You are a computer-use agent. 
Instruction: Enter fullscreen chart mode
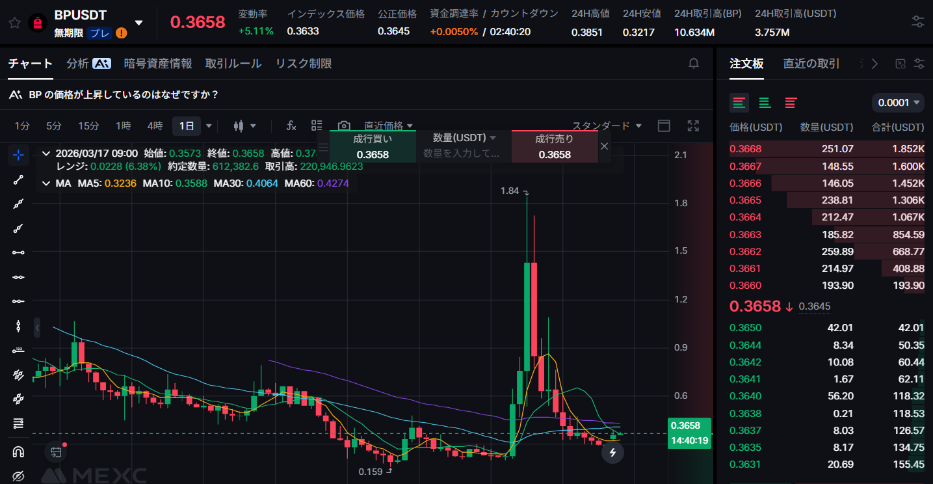point(694,126)
